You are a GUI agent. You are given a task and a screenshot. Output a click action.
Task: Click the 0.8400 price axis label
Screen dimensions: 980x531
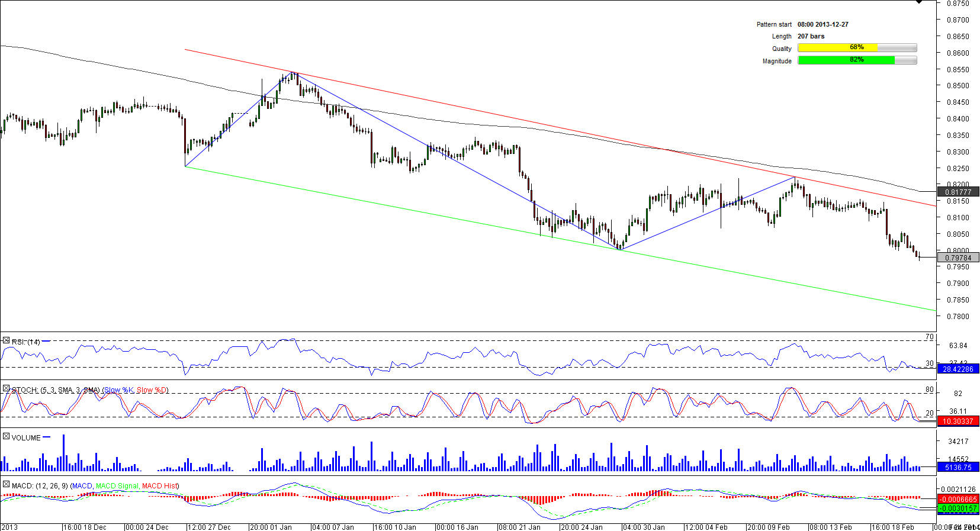pyautogui.click(x=958, y=118)
